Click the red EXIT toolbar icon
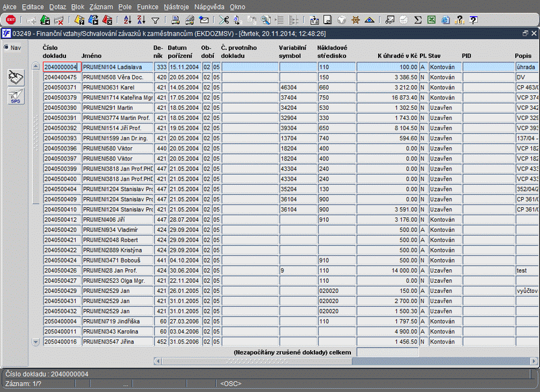The width and height of the screenshot is (540, 392). point(11,20)
